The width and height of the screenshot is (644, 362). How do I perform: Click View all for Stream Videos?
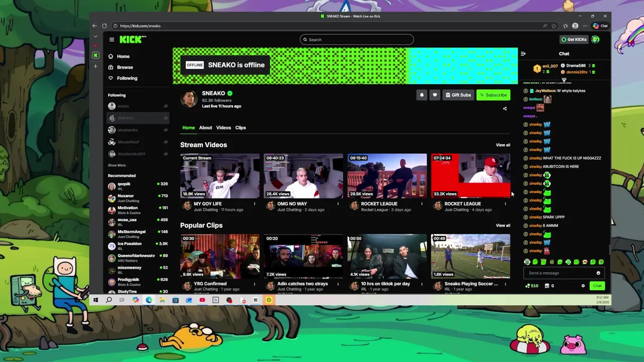click(x=503, y=145)
